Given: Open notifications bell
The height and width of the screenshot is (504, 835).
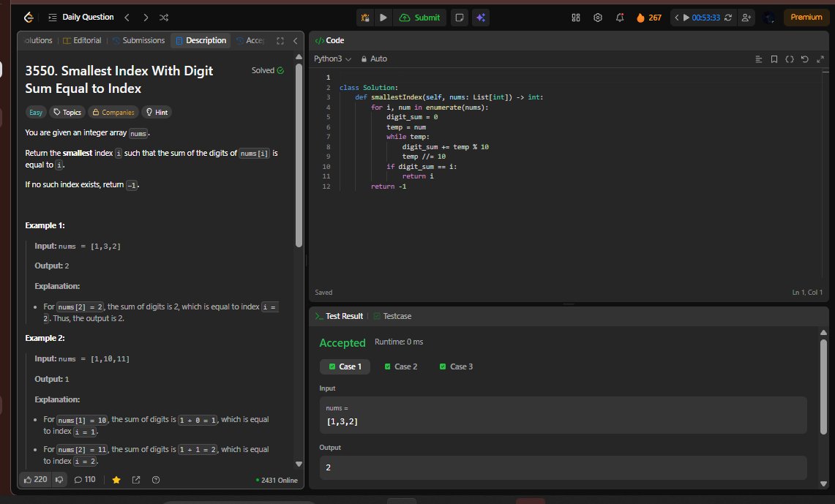Looking at the screenshot, I should click(x=620, y=18).
